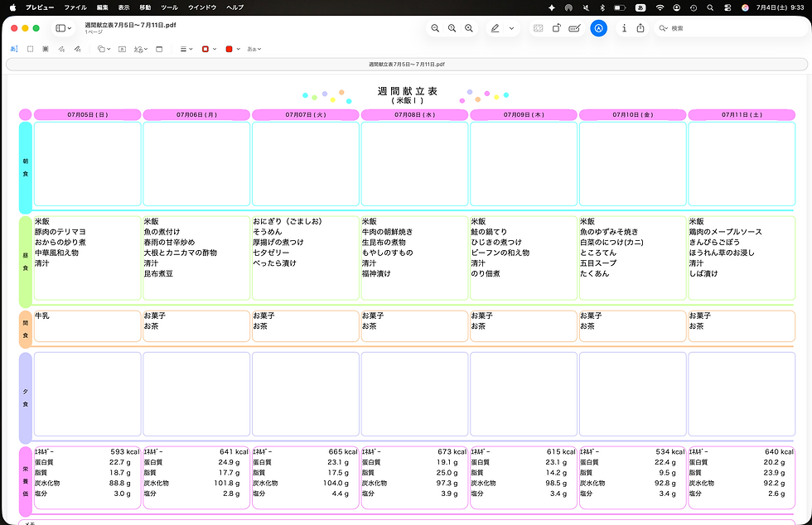The height and width of the screenshot is (525, 812).
Task: Click the text 春雨の甘辛炒め
Action: (169, 243)
